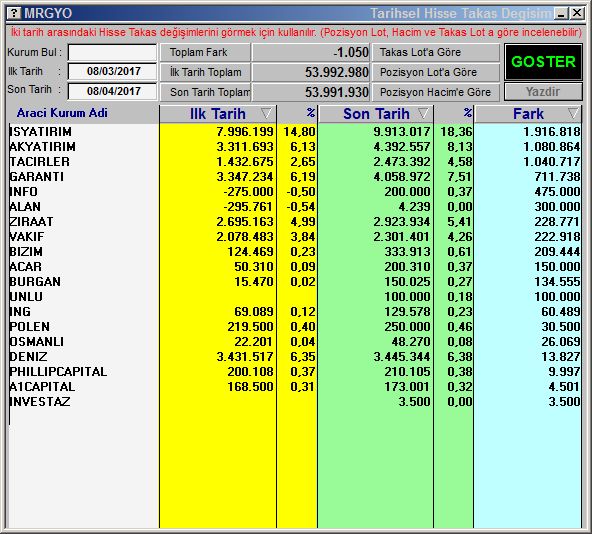Click the Ilk Tarih sort triangle
Viewport: 592px width, 534px height.
266,113
